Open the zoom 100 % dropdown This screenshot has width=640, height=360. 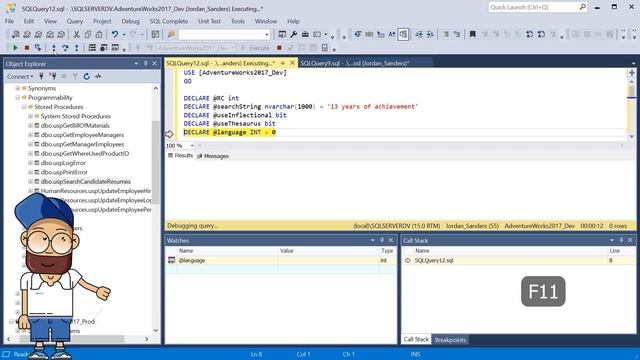[x=192, y=146]
